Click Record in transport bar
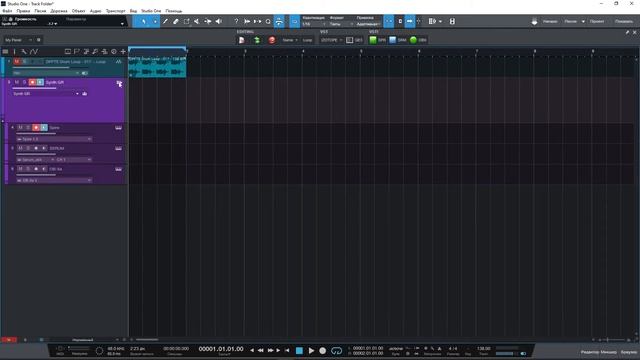Image resolution: width=640 pixels, height=360 pixels. click(x=322, y=350)
